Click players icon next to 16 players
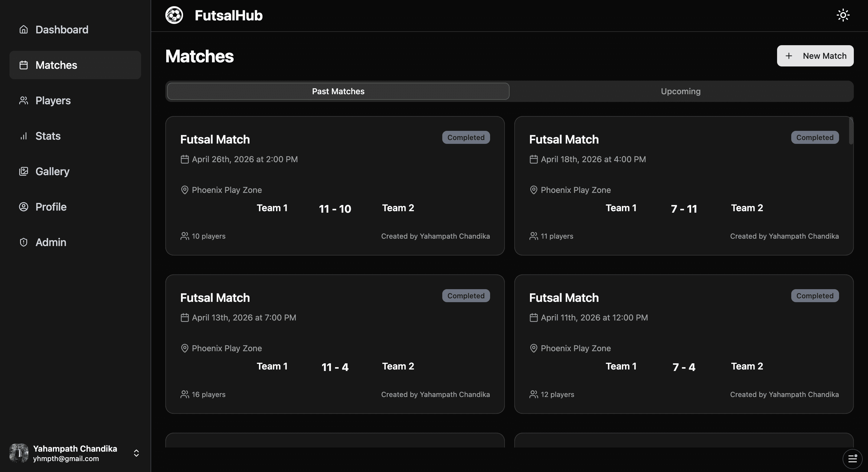Image resolution: width=868 pixels, height=472 pixels. (185, 394)
